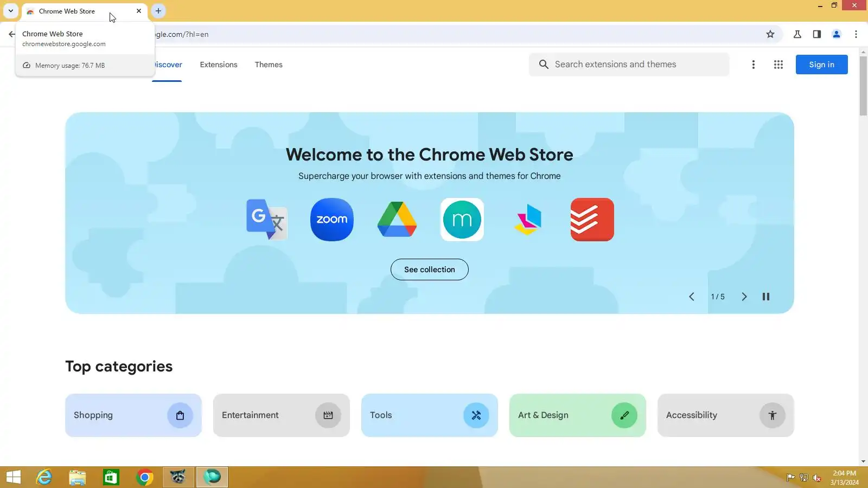The height and width of the screenshot is (488, 868).
Task: Open the Google apps grid
Action: [778, 65]
